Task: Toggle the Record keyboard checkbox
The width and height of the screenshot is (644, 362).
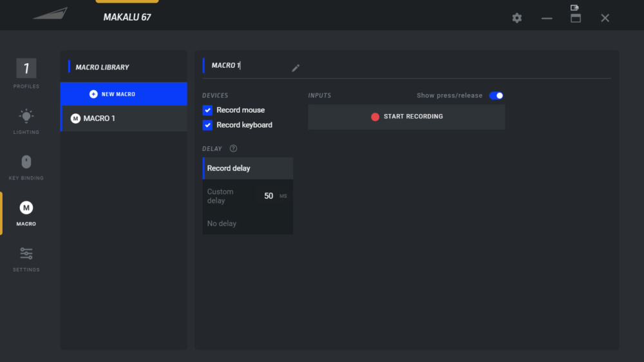Action: click(207, 125)
